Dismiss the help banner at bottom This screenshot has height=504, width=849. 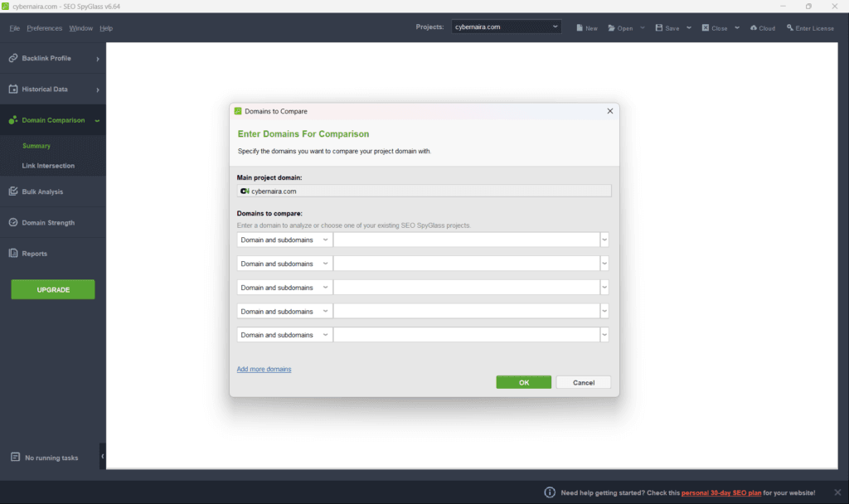(837, 492)
